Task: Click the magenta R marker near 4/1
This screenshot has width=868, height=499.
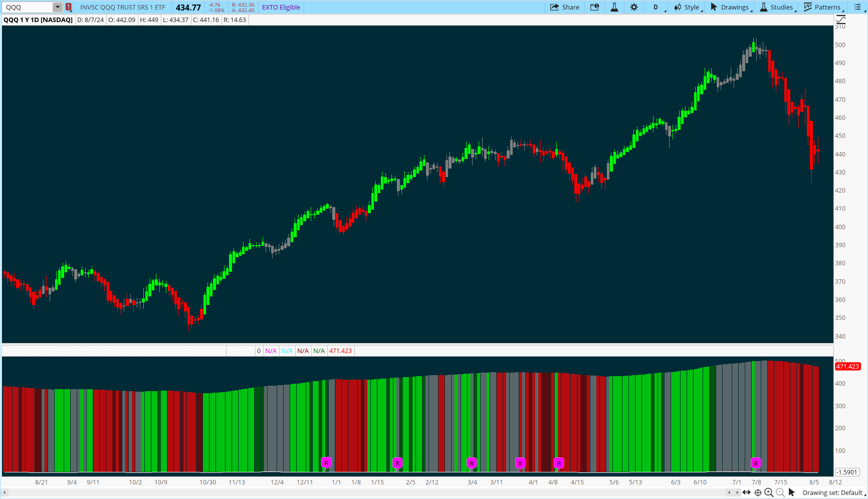Action: [x=520, y=463]
